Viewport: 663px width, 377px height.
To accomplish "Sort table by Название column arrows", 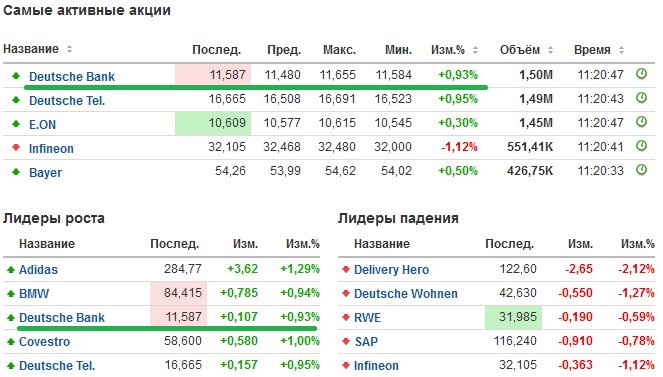I will click(x=69, y=49).
